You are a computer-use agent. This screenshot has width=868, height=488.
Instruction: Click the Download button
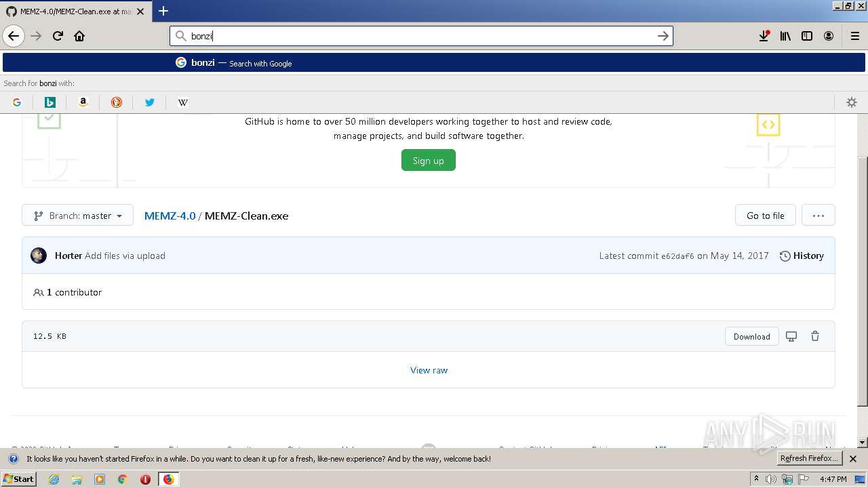752,336
